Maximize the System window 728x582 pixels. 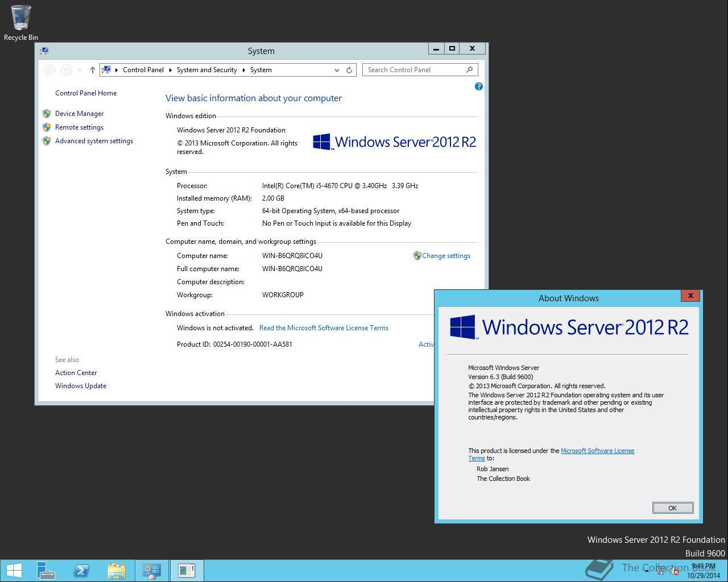(452, 49)
